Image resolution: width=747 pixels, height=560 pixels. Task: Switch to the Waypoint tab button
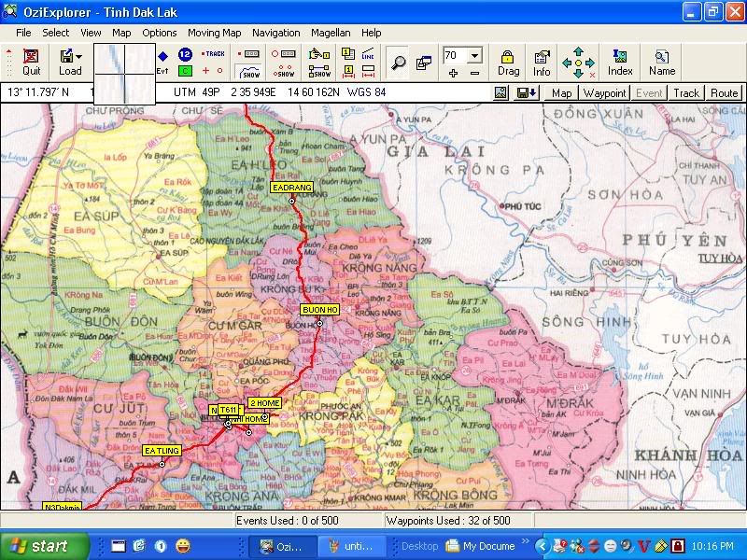tap(604, 92)
